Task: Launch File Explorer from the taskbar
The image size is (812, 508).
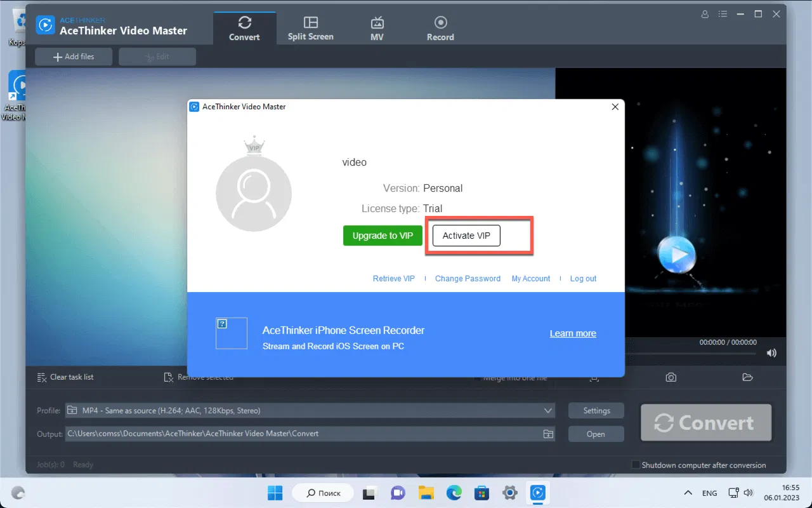Action: click(x=426, y=493)
